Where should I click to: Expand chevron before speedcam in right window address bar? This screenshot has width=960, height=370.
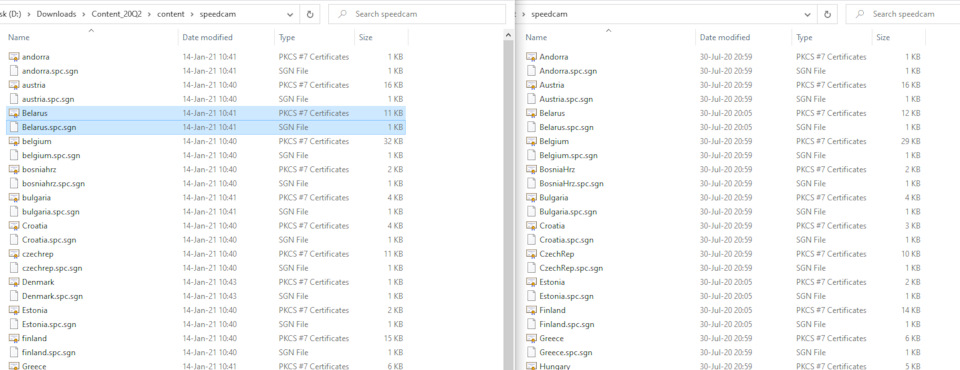(x=523, y=14)
